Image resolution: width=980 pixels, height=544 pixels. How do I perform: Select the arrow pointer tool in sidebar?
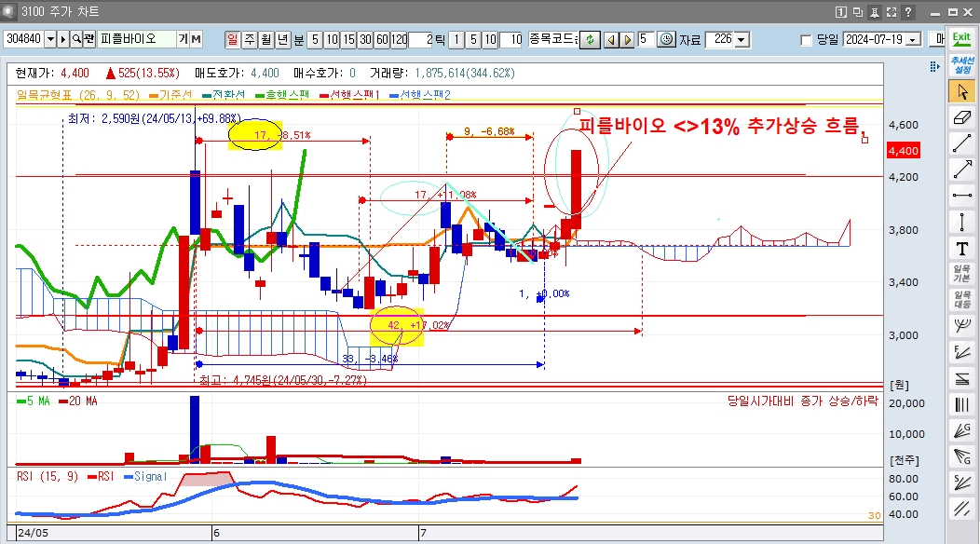pos(960,91)
